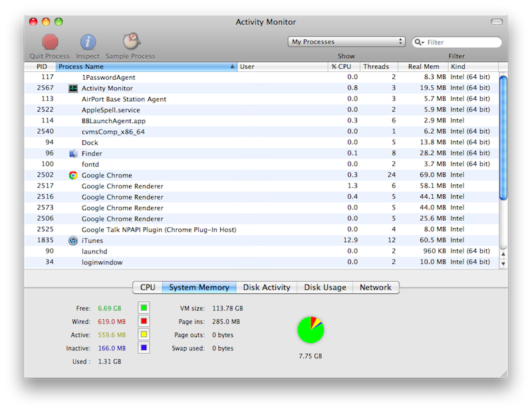This screenshot has width=532, height=411.
Task: Click the 285.0 MB page ins value
Action: pyautogui.click(x=226, y=321)
